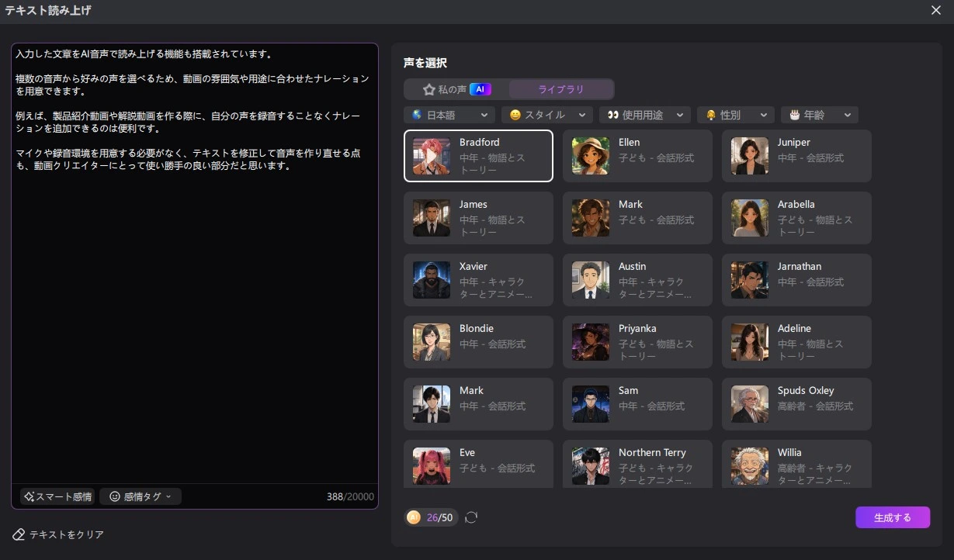Click the 388/20000 character count
Image resolution: width=954 pixels, height=560 pixels.
pyautogui.click(x=350, y=496)
